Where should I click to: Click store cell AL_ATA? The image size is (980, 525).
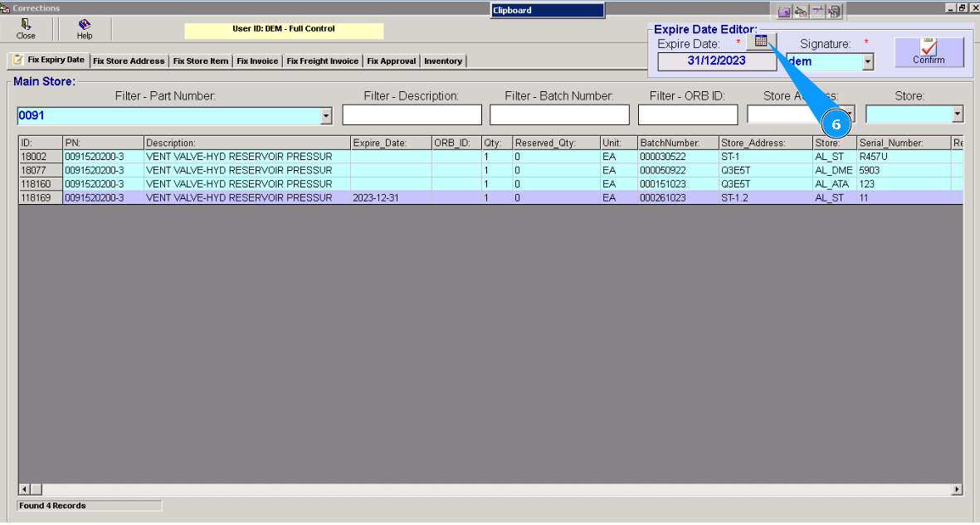point(835,184)
